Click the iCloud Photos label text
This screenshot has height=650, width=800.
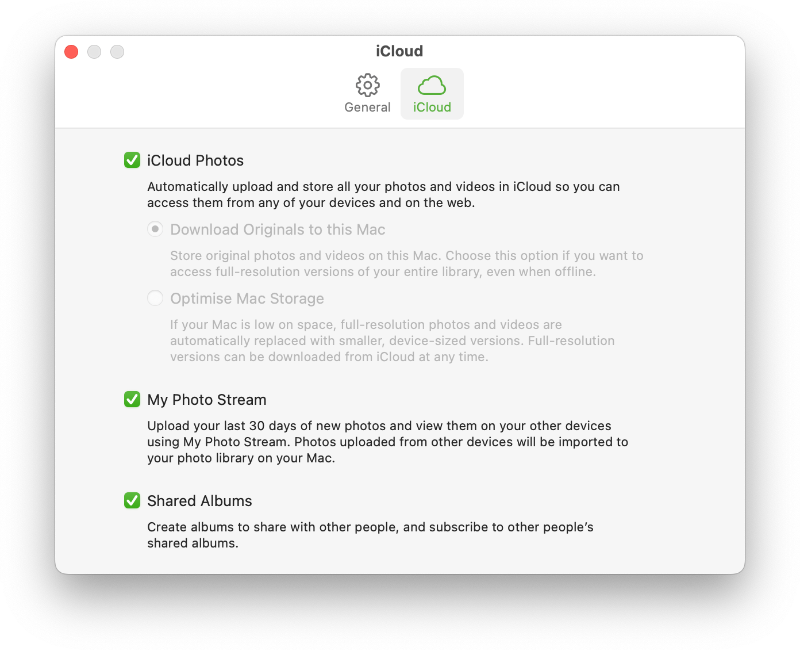(x=195, y=161)
